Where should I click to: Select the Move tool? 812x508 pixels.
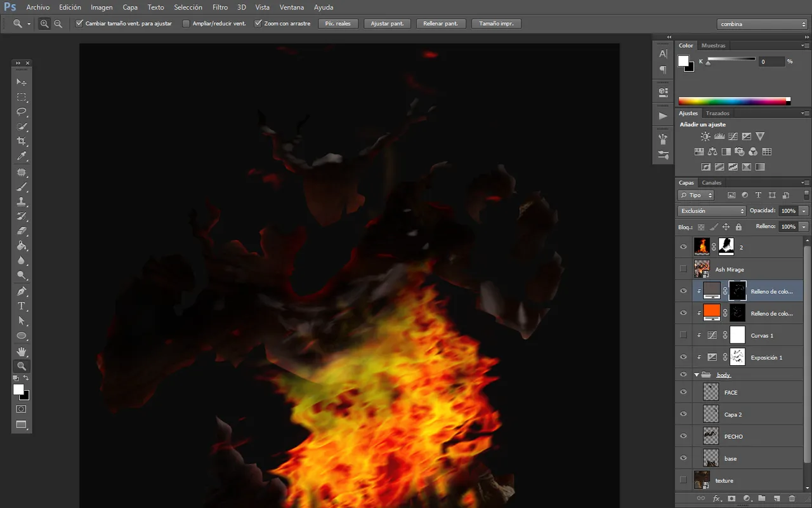point(22,82)
